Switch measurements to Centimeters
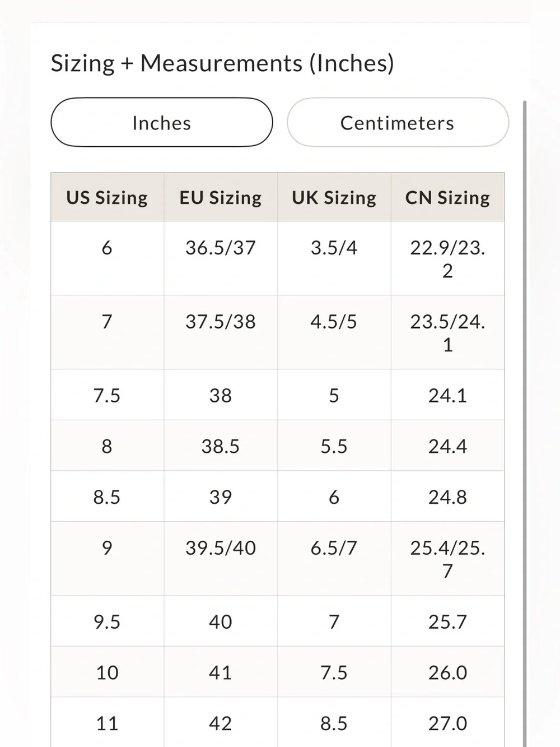This screenshot has width=560, height=747. click(x=398, y=123)
